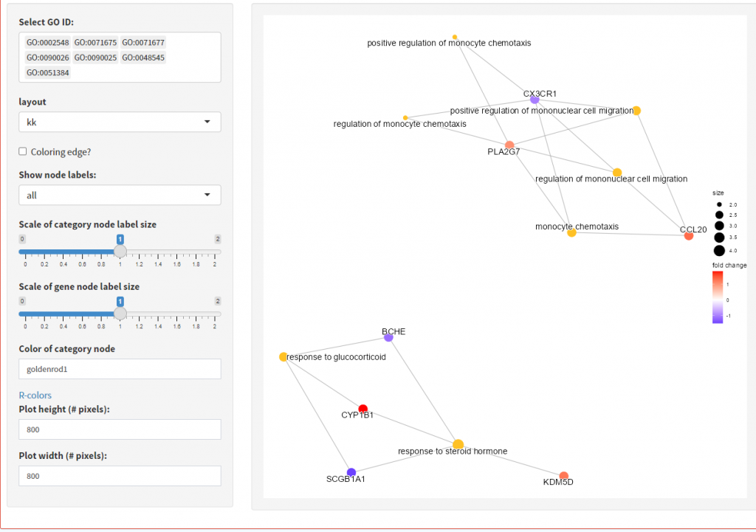Remove GO:0002548 tag from selection

(47, 43)
